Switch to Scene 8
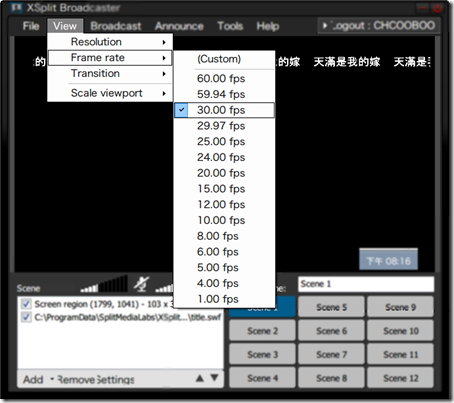The width and height of the screenshot is (454, 403). pos(331,378)
